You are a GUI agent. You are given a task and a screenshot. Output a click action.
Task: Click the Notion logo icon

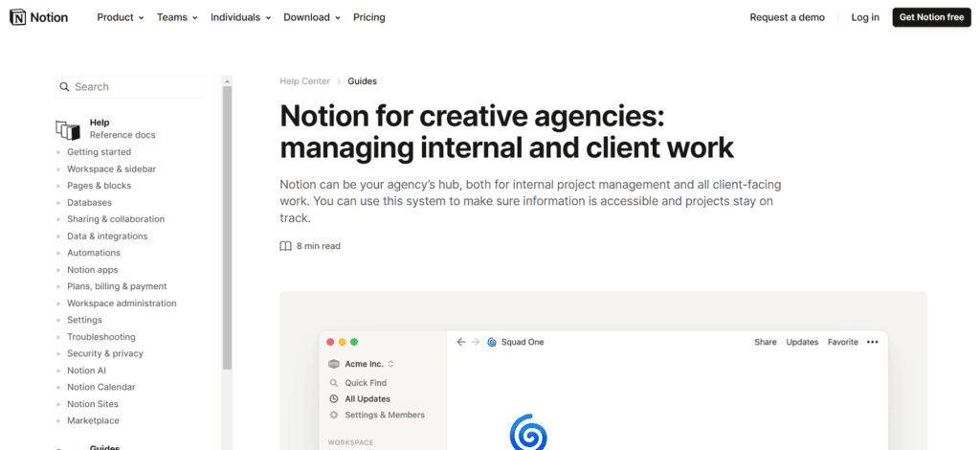click(17, 17)
